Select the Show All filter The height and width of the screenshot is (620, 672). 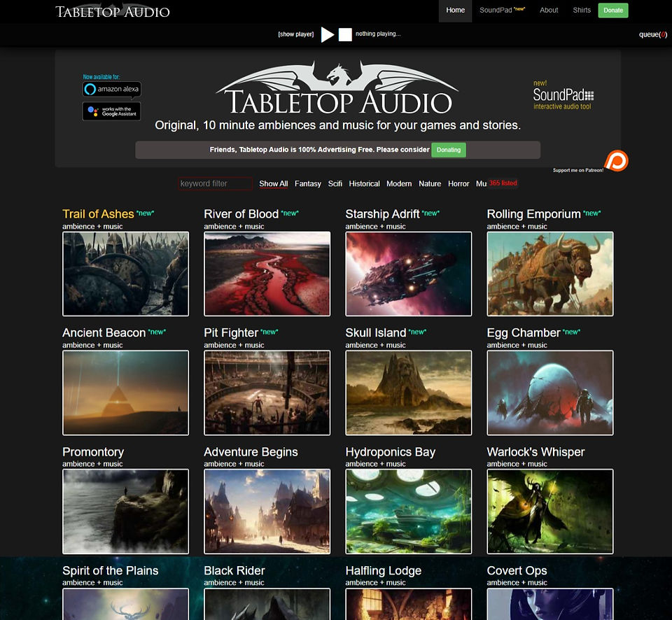(274, 183)
